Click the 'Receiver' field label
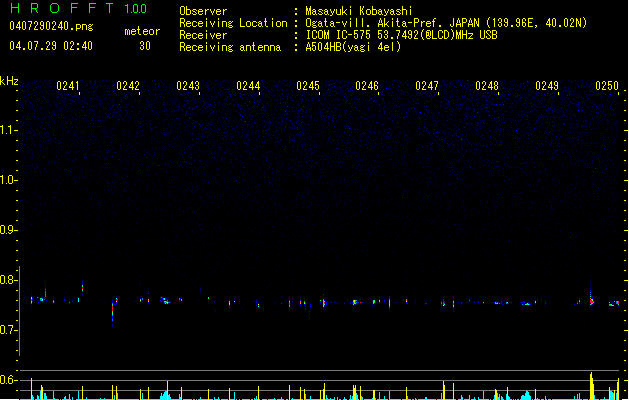 coord(203,35)
